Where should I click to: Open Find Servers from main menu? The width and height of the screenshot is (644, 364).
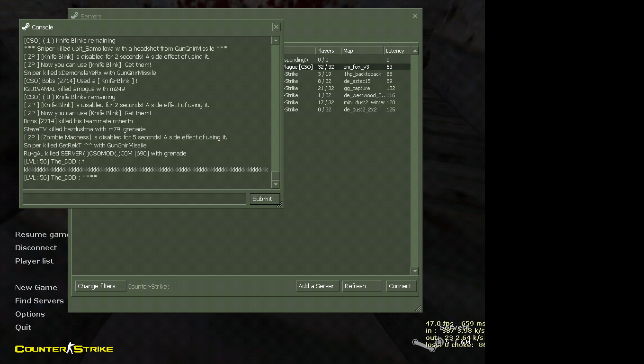point(39,300)
